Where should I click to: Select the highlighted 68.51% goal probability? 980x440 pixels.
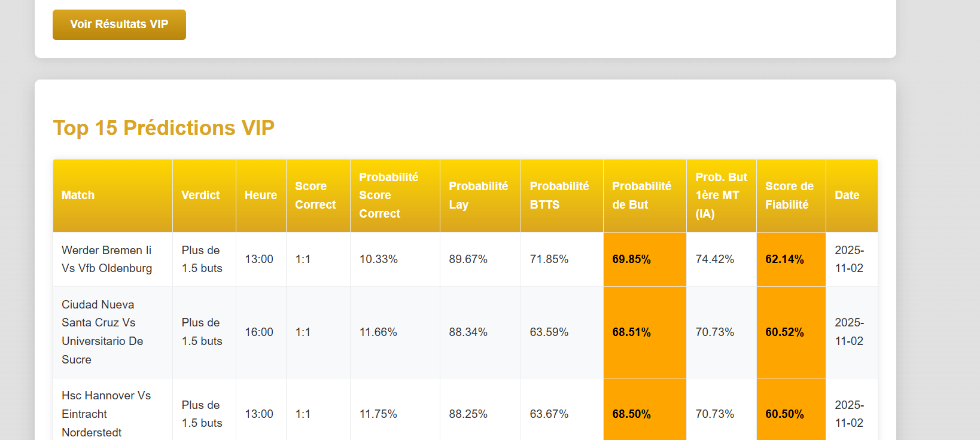645,332
